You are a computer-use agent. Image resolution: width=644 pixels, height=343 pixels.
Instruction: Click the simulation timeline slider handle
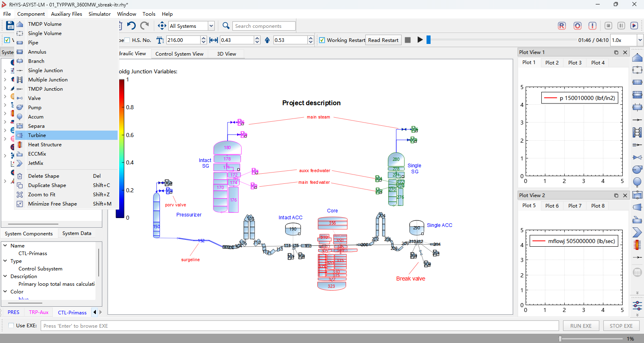[x=429, y=40]
